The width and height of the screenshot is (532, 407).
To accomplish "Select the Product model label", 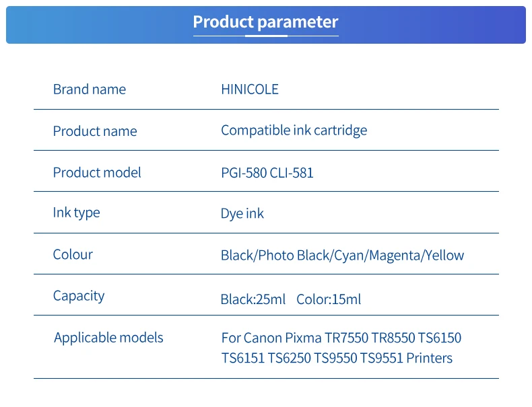I will 97,173.
